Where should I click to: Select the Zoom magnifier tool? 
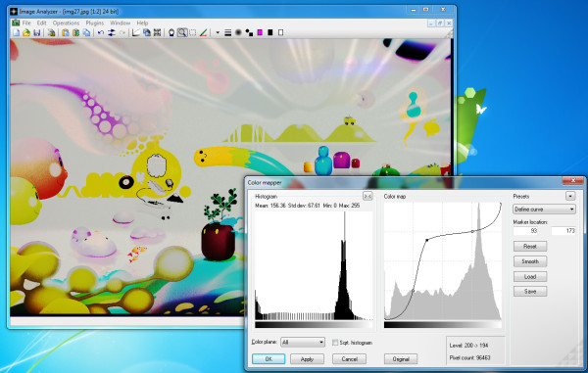coord(182,32)
